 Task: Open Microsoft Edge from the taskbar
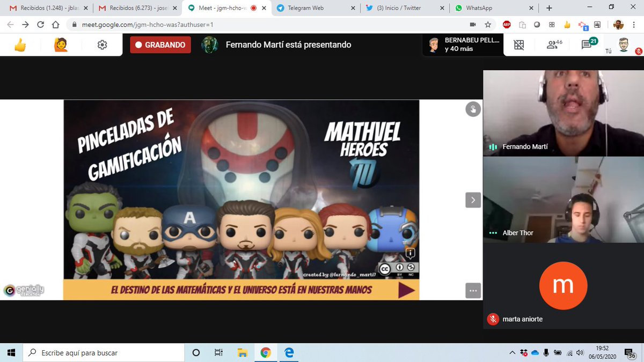point(289,352)
